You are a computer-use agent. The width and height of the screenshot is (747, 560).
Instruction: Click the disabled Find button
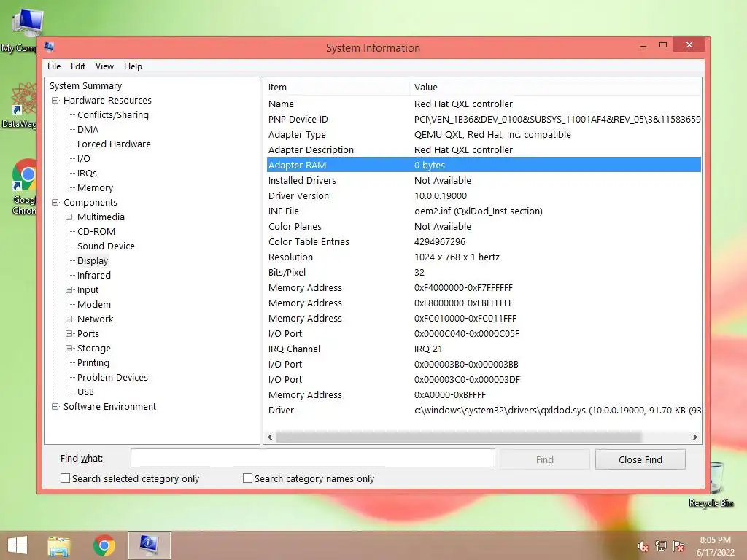point(544,459)
